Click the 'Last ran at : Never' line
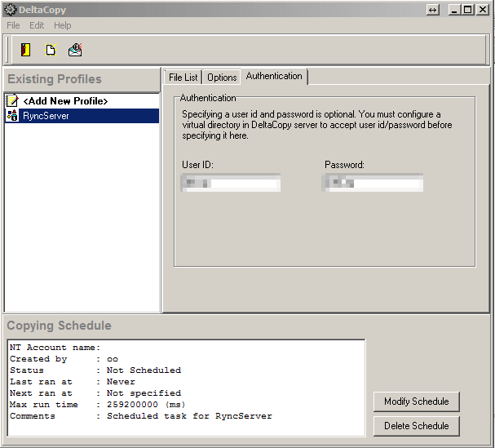495x448 pixels. coord(73,382)
